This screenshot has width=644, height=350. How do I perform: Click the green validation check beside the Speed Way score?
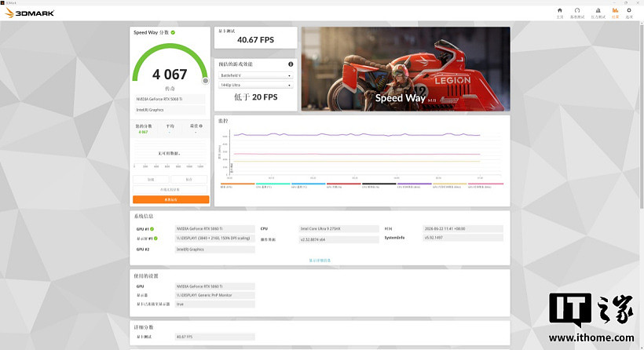pos(173,32)
